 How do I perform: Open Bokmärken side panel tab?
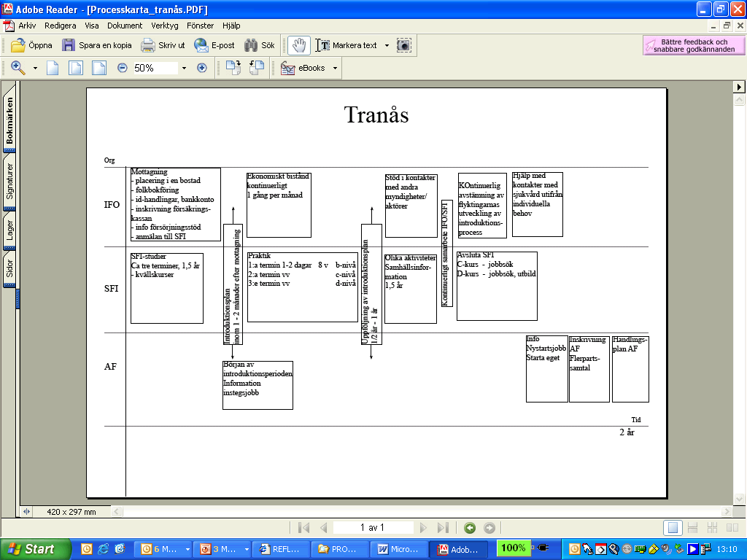pyautogui.click(x=9, y=120)
